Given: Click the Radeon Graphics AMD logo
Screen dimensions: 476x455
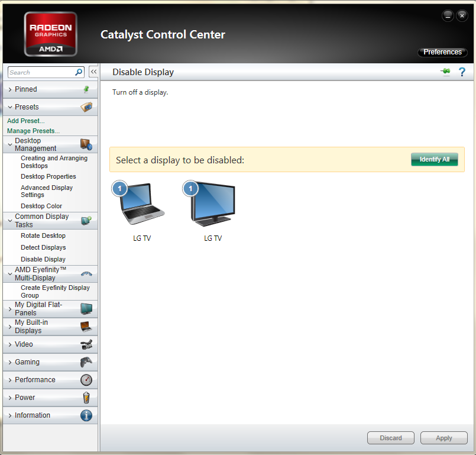Looking at the screenshot, I should coord(50,34).
